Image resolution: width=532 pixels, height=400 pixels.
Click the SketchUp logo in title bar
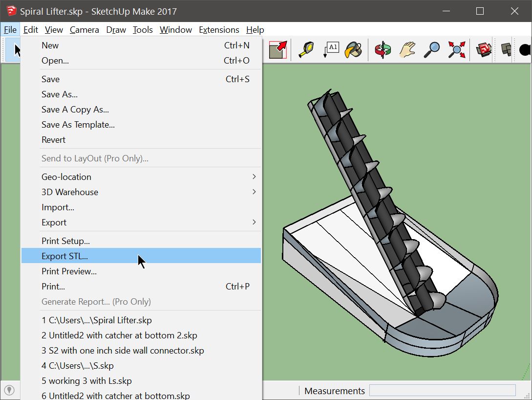tap(11, 11)
